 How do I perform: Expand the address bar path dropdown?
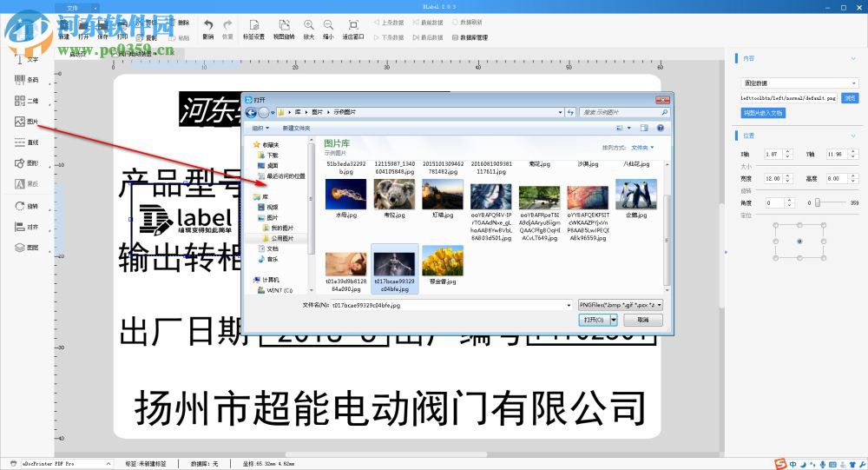tap(560, 113)
